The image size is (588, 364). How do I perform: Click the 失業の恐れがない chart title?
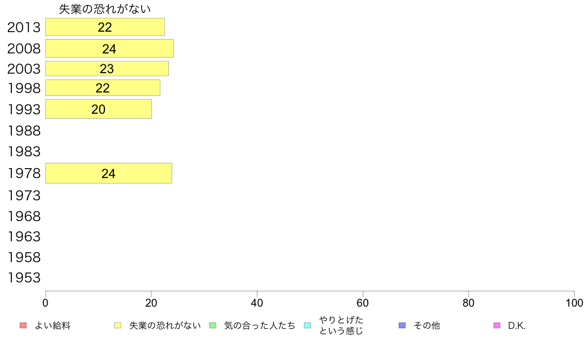click(x=105, y=9)
